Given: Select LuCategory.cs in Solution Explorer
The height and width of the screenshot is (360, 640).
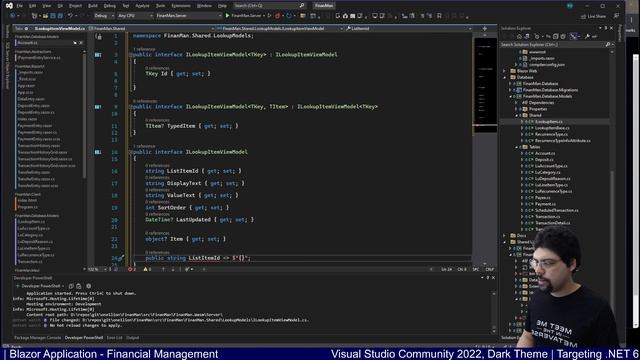Looking at the screenshot, I should (x=547, y=172).
